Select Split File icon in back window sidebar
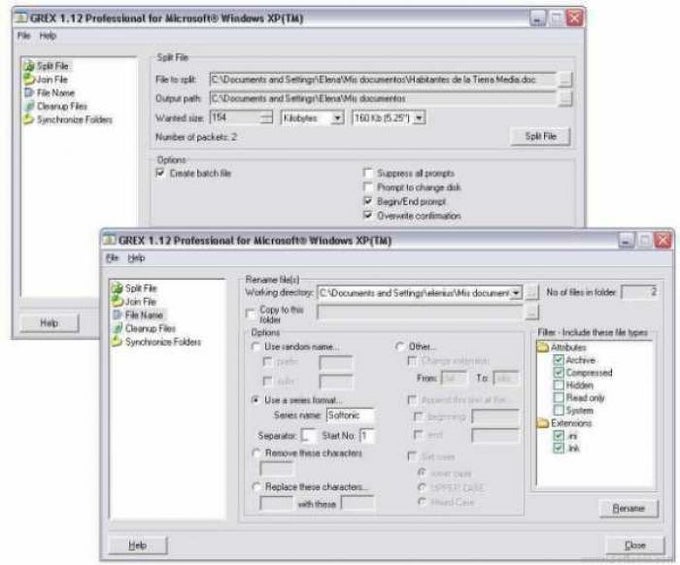The width and height of the screenshot is (680, 565). [x=29, y=66]
